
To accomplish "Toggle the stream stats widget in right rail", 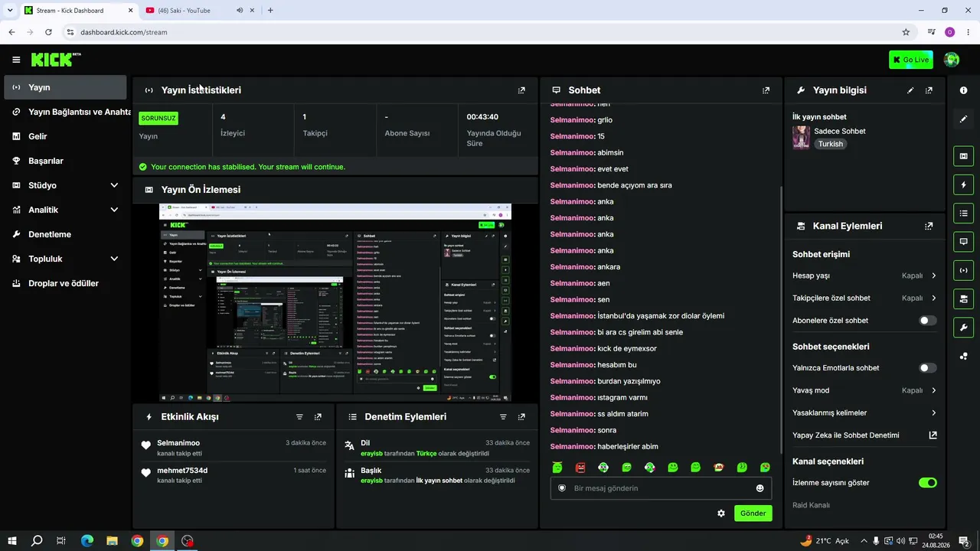I will [x=963, y=270].
